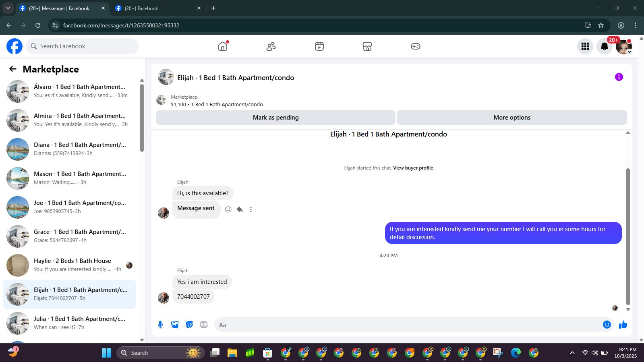This screenshot has height=362, width=644.
Task: Open the Friends icon in top navigation
Action: [x=271, y=46]
